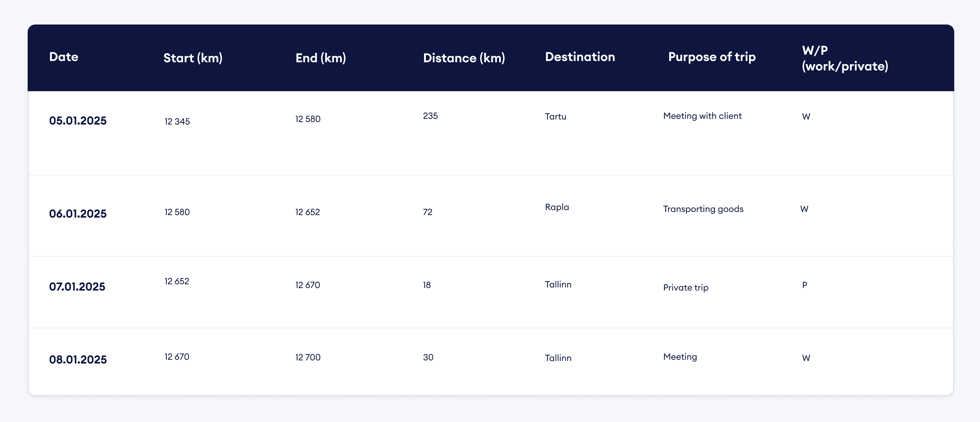Click the start value 12 345

177,121
